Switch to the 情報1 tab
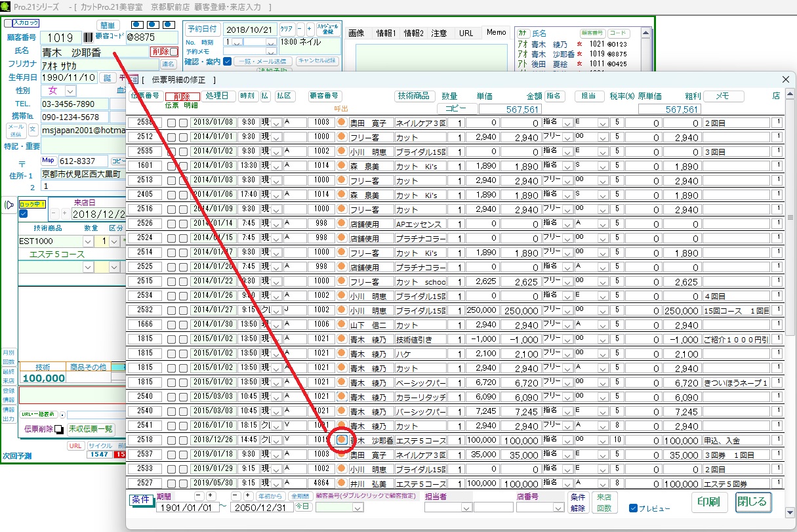 386,33
